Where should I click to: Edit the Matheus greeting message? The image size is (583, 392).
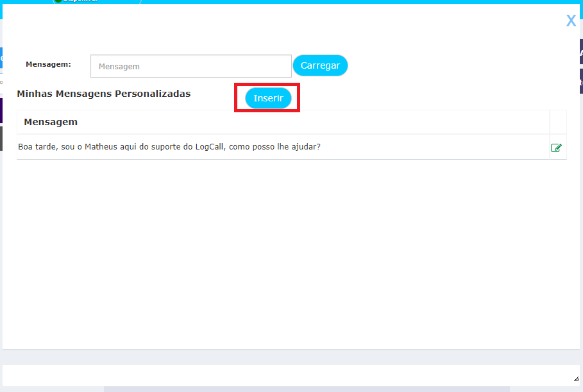[x=556, y=148]
